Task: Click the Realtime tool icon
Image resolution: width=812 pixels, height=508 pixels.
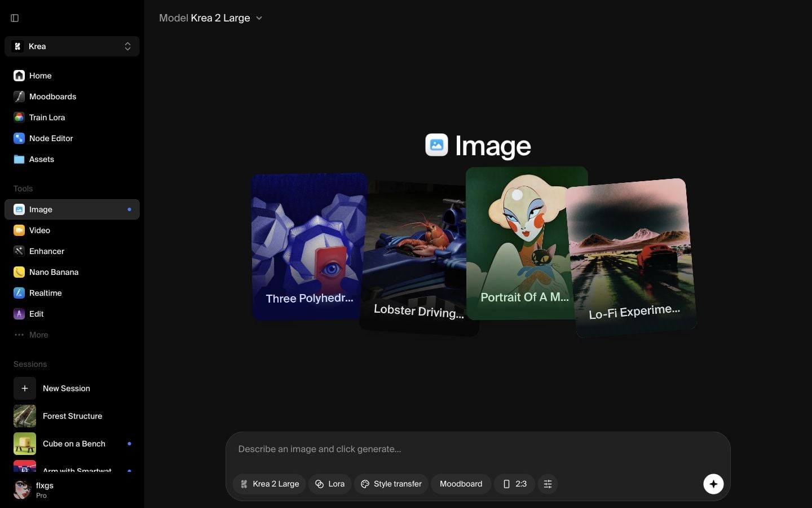Action: pos(19,293)
